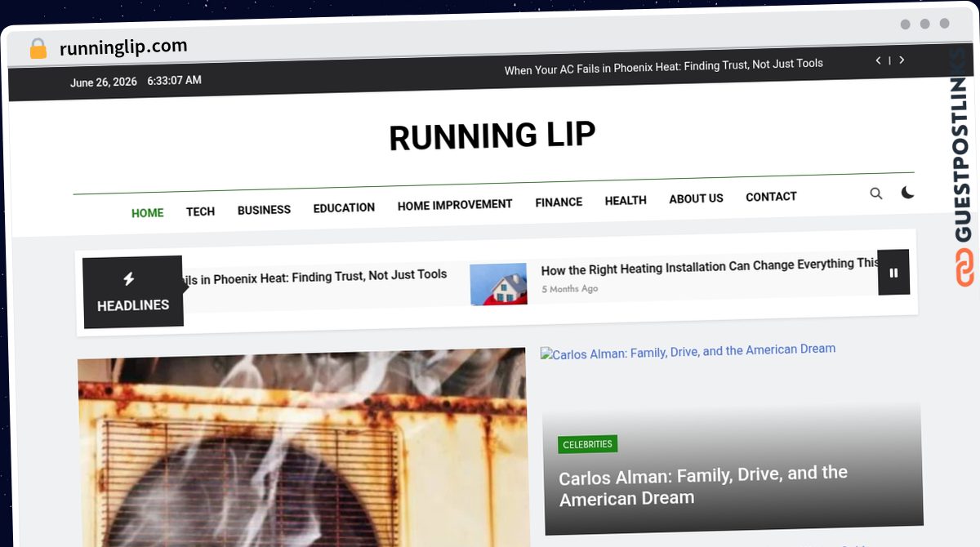980x547 pixels.
Task: Open the Tech menu item
Action: tap(200, 211)
